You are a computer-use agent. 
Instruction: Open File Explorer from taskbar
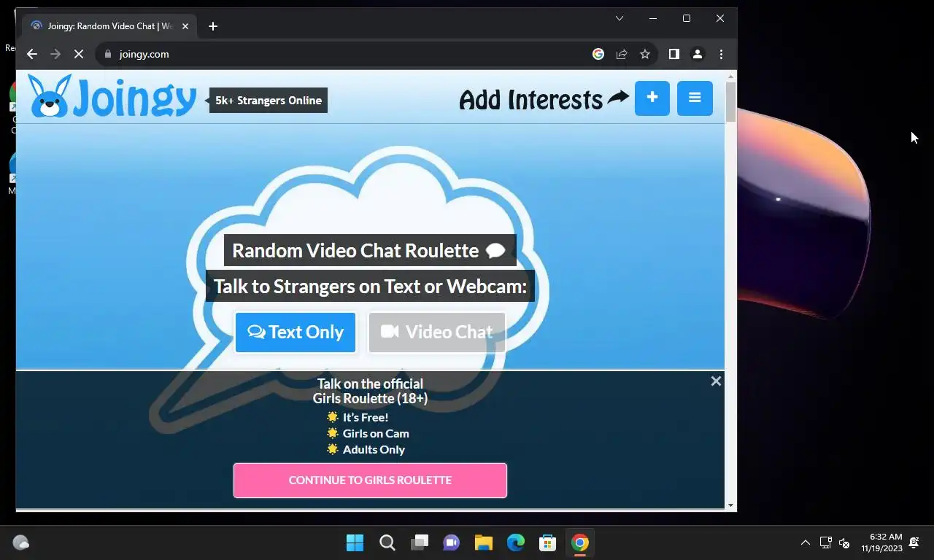484,542
